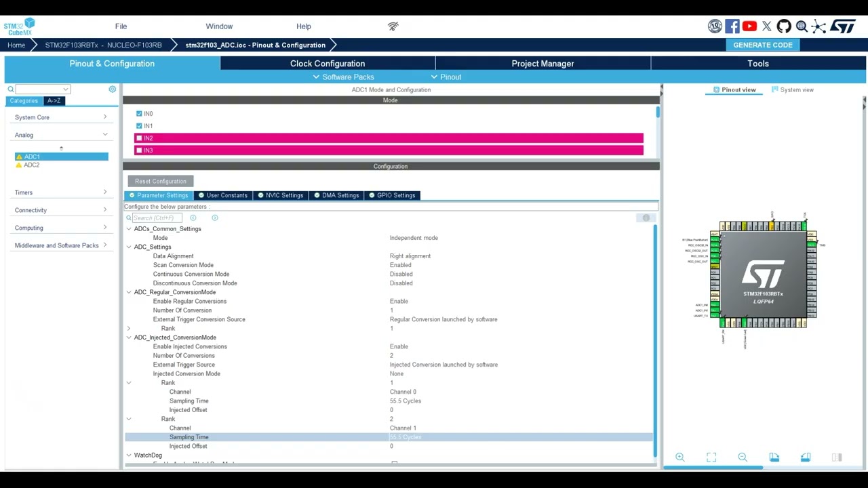Click the ST logo on the chip
Screen dimensions: 868x488
click(763, 274)
